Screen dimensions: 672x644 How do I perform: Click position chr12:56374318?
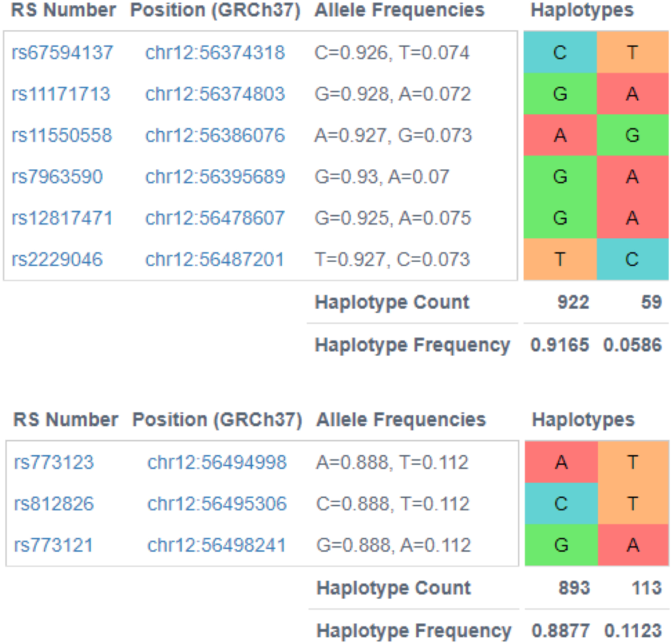click(x=215, y=53)
